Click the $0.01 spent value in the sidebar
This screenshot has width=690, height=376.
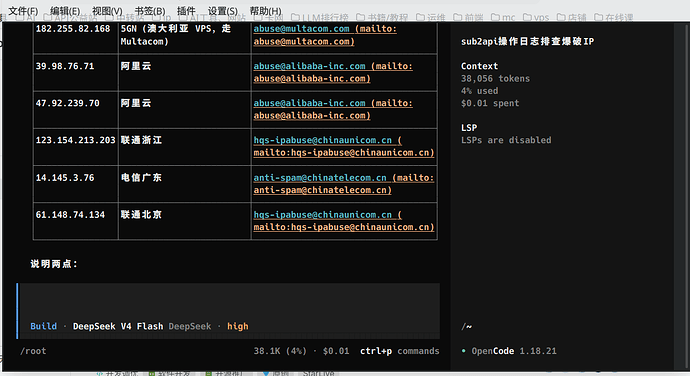pos(490,103)
